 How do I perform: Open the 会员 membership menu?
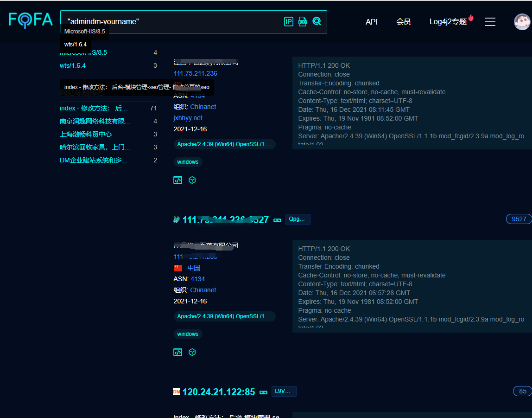404,22
